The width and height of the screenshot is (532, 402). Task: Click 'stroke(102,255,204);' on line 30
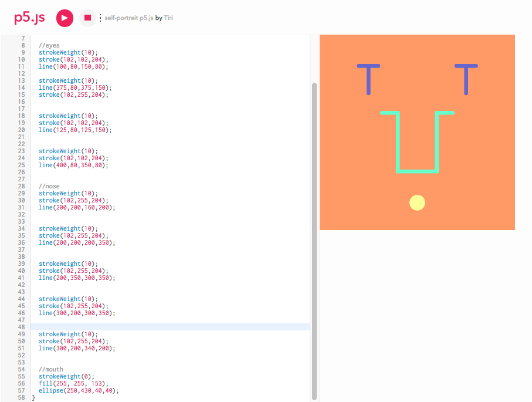[74, 200]
